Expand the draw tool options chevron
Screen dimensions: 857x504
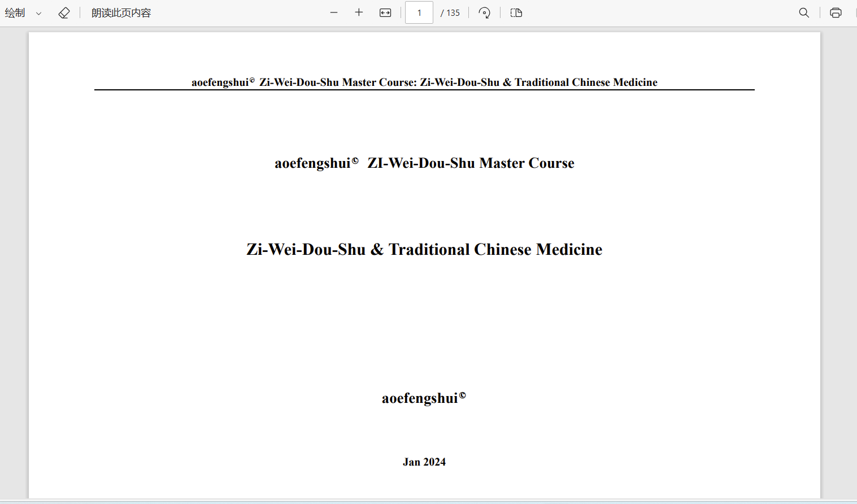(x=38, y=13)
